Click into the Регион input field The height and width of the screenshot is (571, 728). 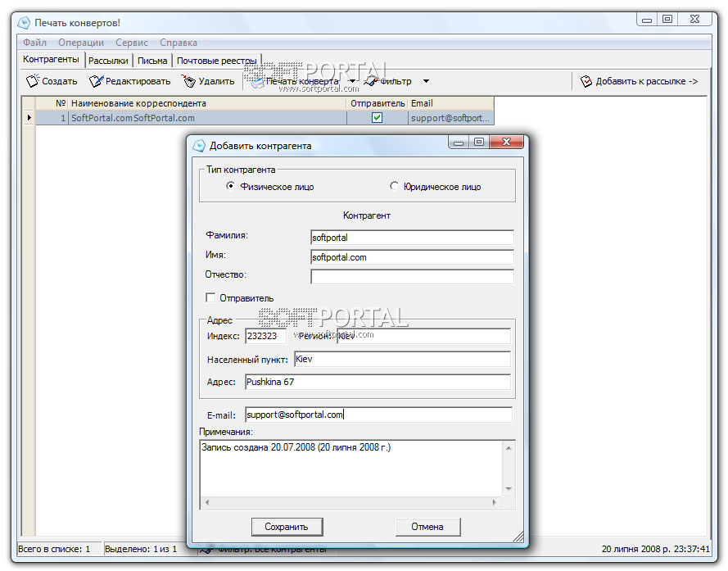[423, 336]
